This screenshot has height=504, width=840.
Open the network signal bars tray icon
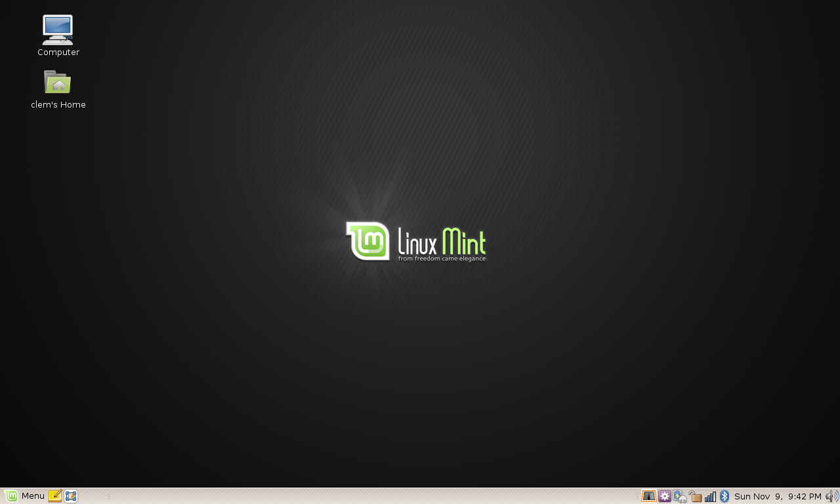click(x=711, y=497)
